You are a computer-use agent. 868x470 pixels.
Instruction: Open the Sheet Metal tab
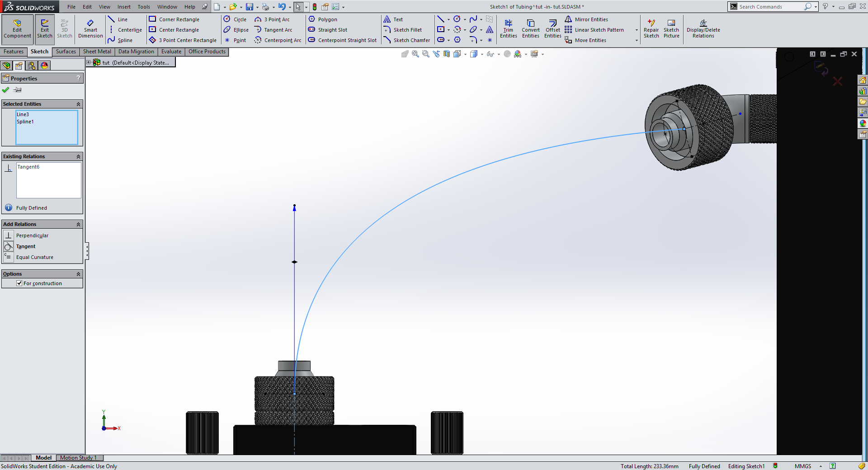coord(97,52)
